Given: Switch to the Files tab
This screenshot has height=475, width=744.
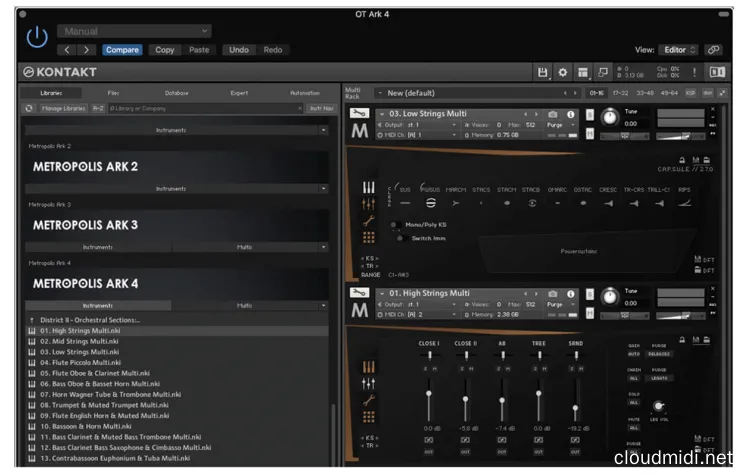Looking at the screenshot, I should [113, 92].
